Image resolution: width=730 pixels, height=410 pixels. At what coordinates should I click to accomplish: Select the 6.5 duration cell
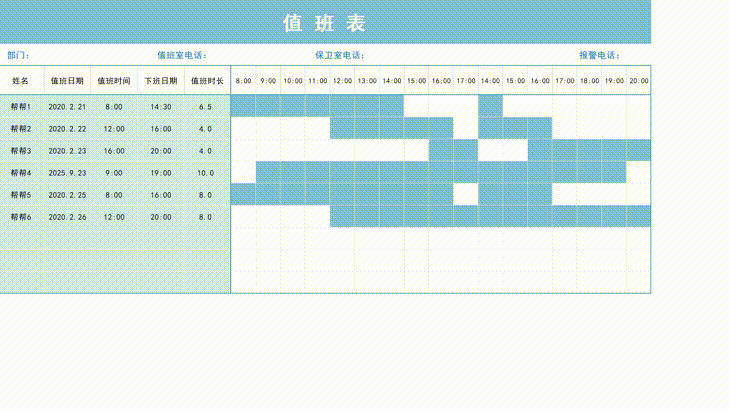[206, 106]
